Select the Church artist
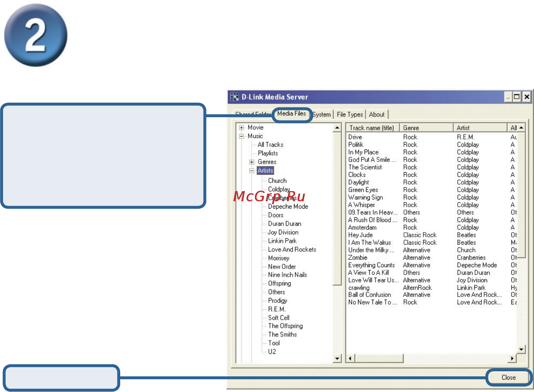The image size is (534, 392). (277, 181)
